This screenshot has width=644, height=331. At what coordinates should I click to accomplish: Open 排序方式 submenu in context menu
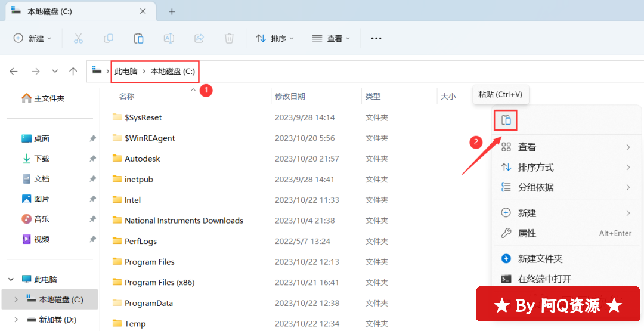535,167
